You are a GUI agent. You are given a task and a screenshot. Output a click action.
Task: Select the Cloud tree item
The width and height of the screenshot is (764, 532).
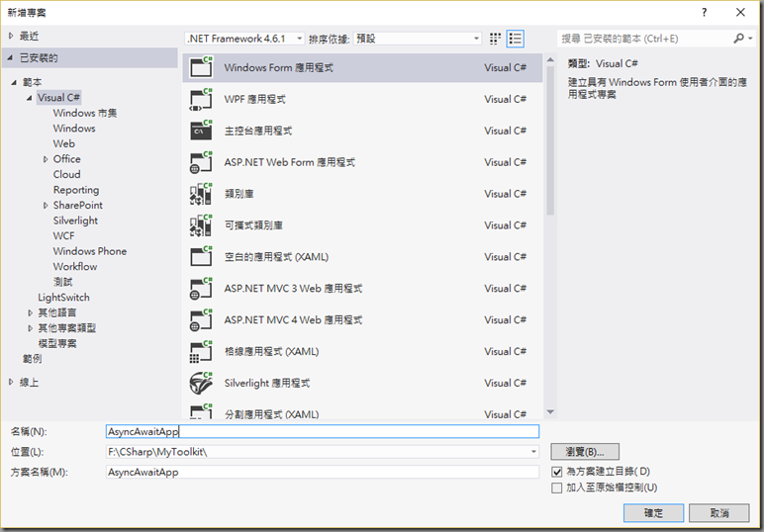point(66,174)
